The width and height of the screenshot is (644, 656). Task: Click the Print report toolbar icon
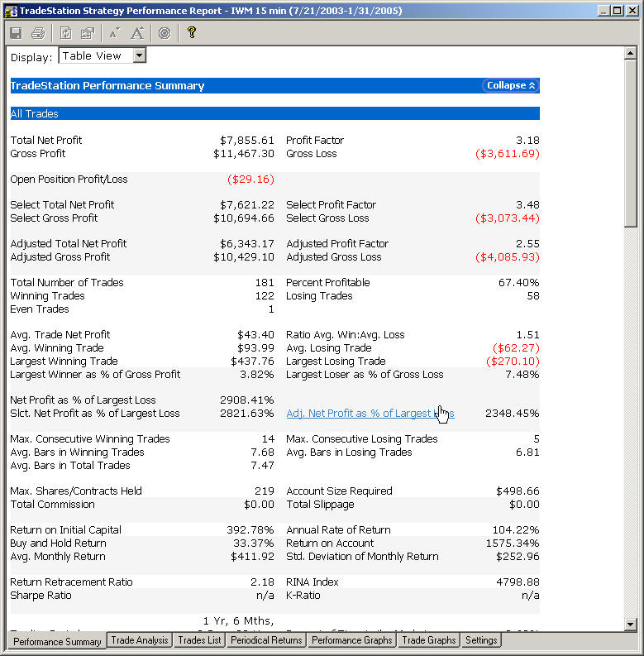(38, 33)
